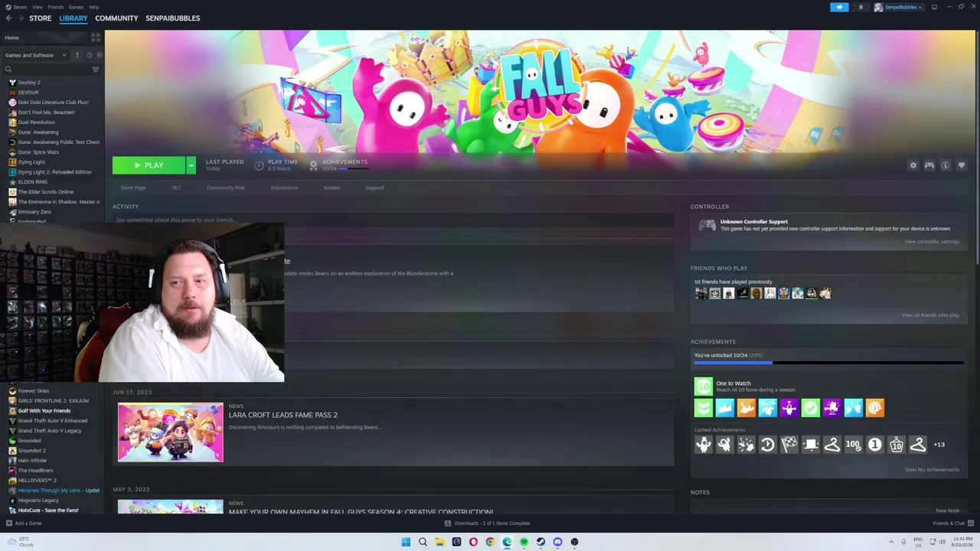Go back with navigation back arrow
The width and height of the screenshot is (980, 551).
pyautogui.click(x=8, y=18)
